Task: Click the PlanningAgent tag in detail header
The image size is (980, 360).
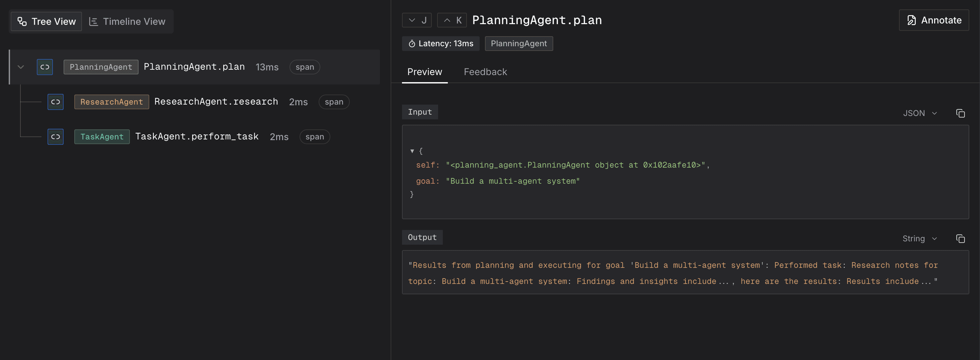Action: 518,44
